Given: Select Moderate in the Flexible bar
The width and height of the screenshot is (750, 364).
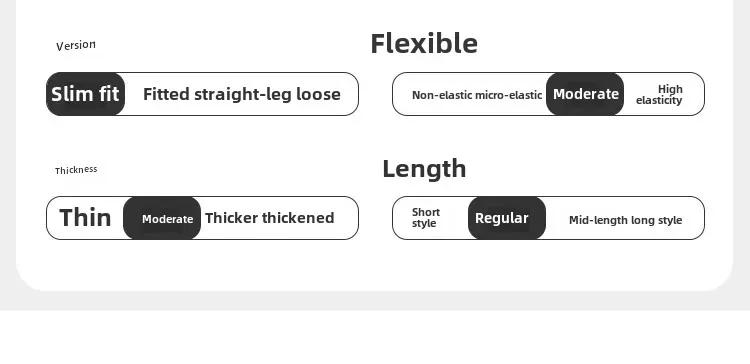Looking at the screenshot, I should pos(585,94).
